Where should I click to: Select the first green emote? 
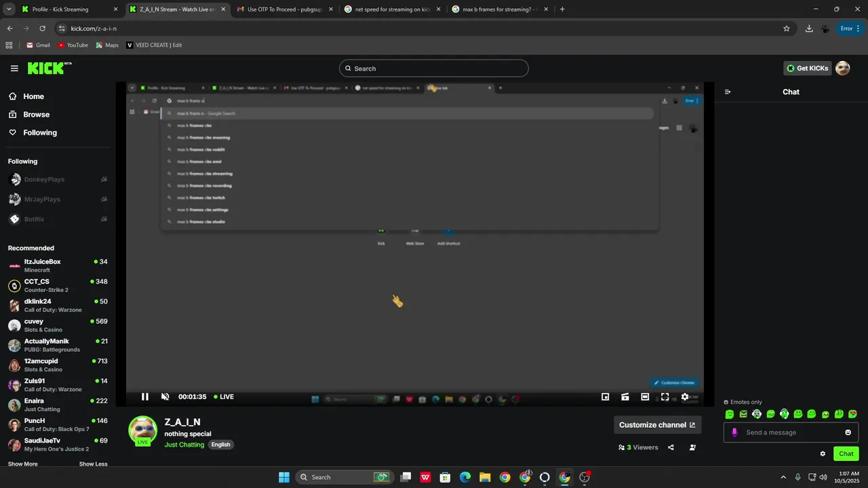tap(730, 414)
